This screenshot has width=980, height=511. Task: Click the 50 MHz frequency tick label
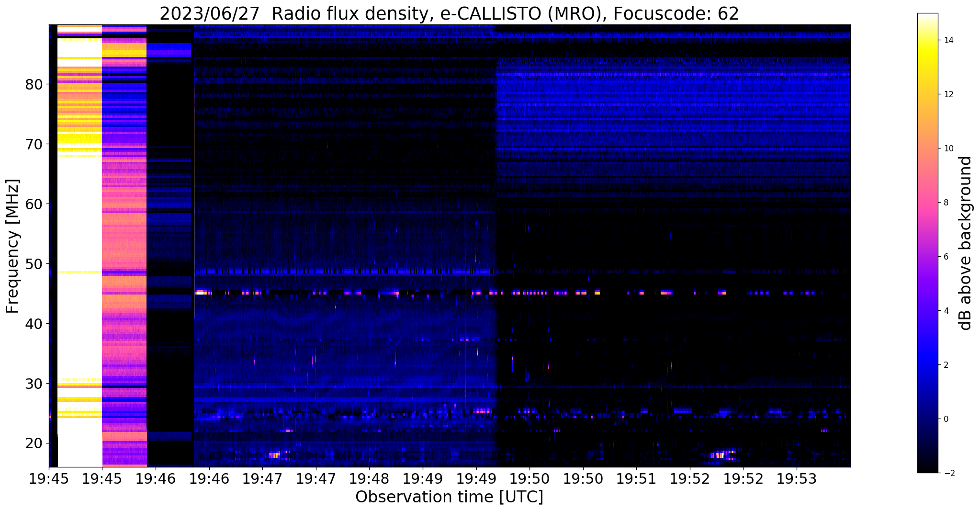click(34, 263)
